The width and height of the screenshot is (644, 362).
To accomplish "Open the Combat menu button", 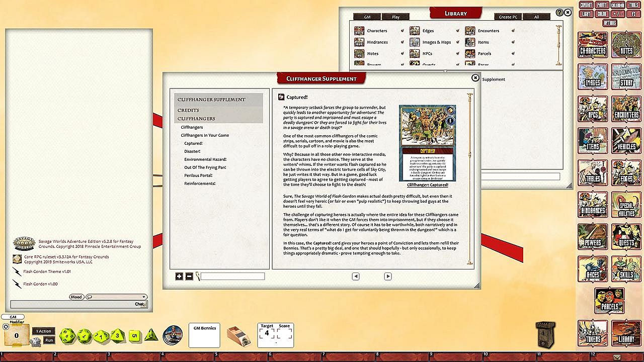I will [586, 5].
